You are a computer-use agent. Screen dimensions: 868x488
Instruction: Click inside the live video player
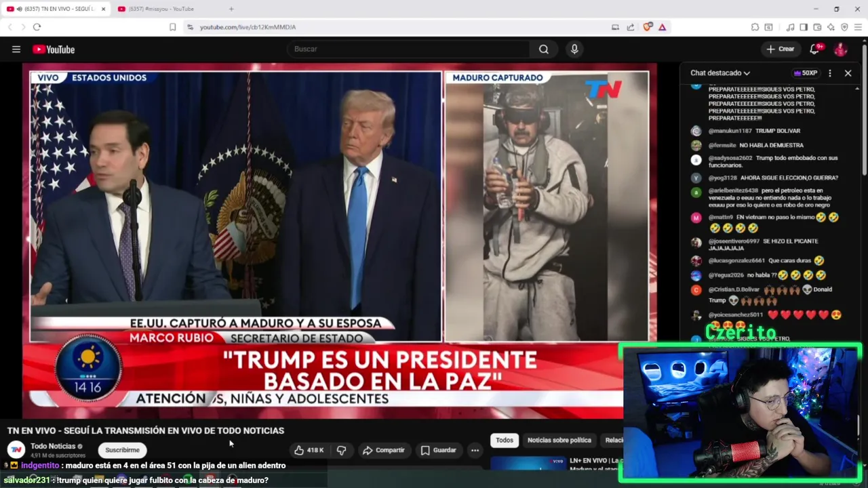tap(339, 241)
